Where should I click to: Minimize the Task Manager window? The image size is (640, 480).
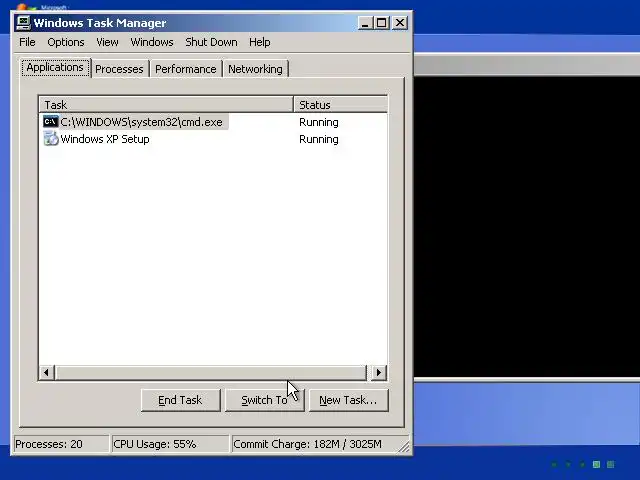[x=365, y=23]
